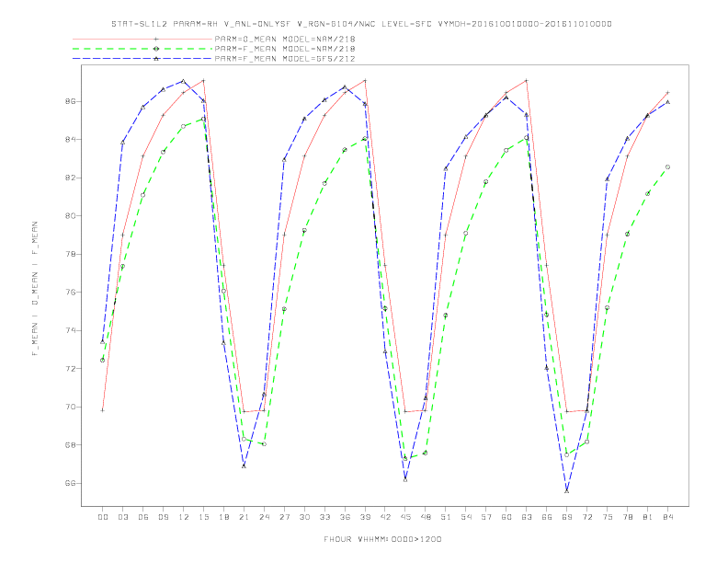Click x-axis tick label 09
This screenshot has width=728, height=563.
163,517
